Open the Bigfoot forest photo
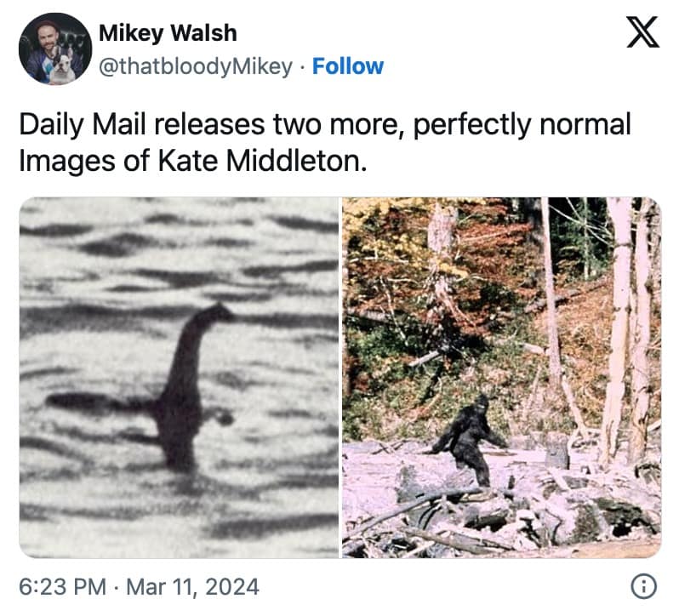Viewport: 679px width, 616px height. [x=501, y=377]
